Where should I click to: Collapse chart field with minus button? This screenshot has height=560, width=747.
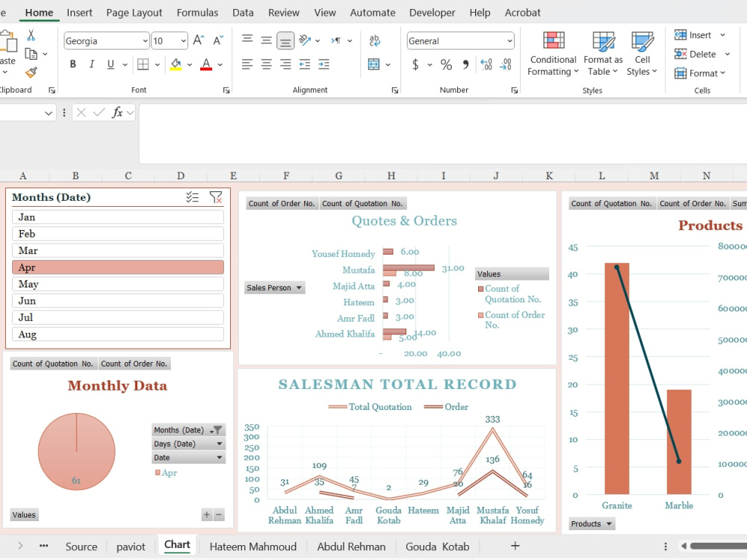click(x=219, y=514)
